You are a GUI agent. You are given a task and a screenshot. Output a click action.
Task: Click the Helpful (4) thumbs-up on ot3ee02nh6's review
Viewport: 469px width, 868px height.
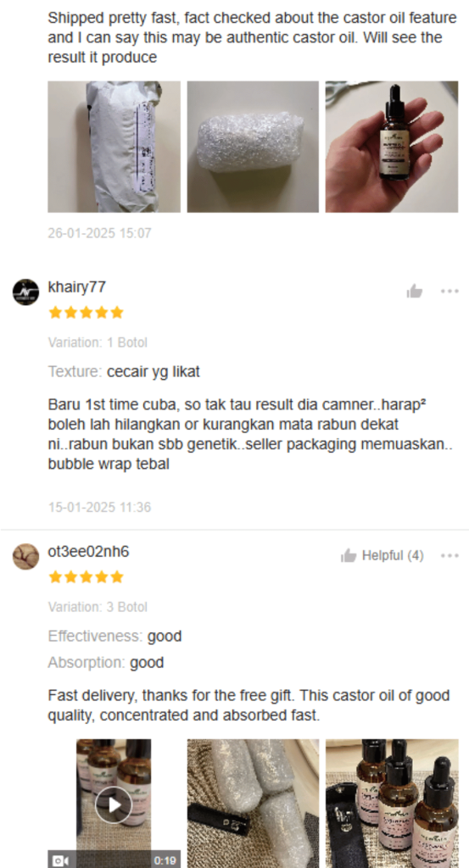coord(382,556)
